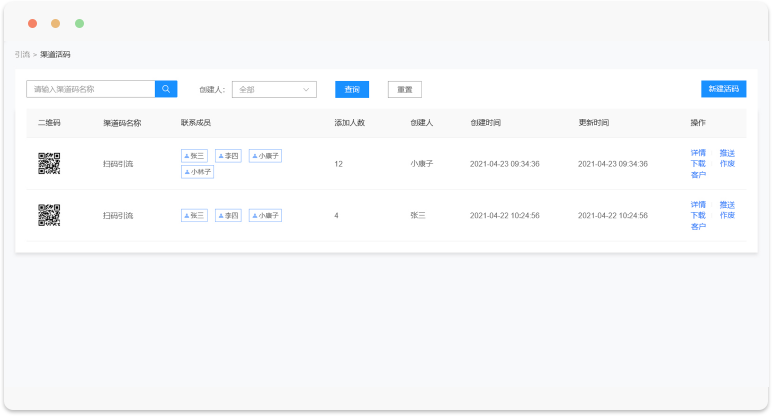Screen dimensions: 772x416
Task: Select the 李四 member tag in second row
Action: coord(228,215)
